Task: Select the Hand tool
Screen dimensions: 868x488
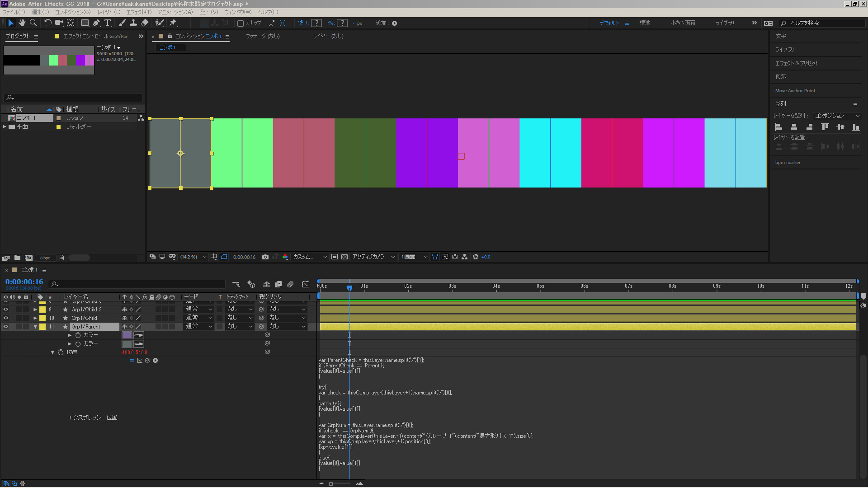Action: point(22,23)
